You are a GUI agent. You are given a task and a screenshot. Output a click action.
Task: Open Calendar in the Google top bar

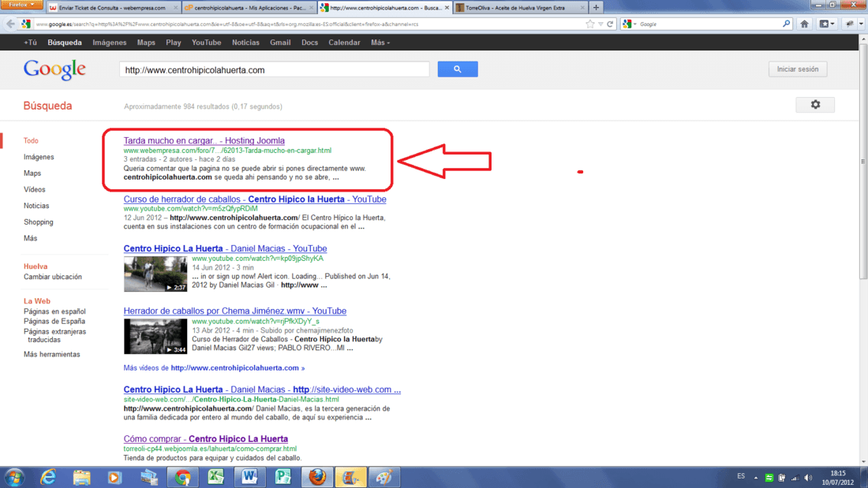(x=344, y=43)
